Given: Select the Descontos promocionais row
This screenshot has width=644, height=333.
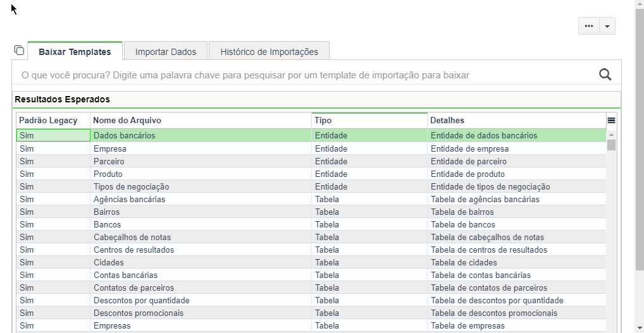Looking at the screenshot, I should (x=311, y=313).
